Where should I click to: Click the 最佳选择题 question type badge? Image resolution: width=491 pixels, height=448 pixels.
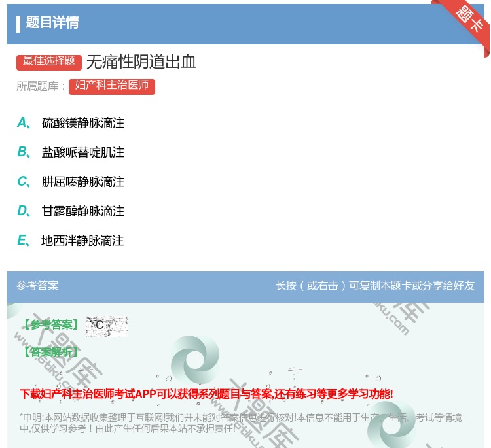pyautogui.click(x=49, y=61)
